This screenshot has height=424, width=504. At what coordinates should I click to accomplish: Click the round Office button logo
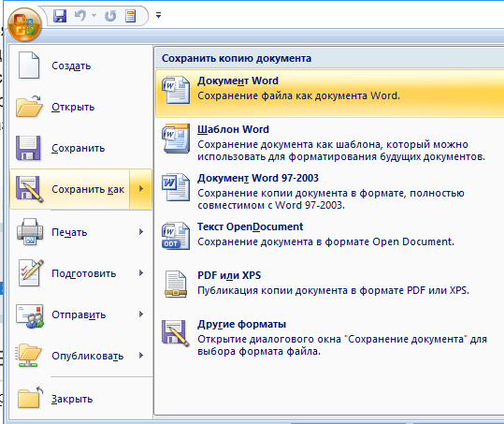click(24, 24)
